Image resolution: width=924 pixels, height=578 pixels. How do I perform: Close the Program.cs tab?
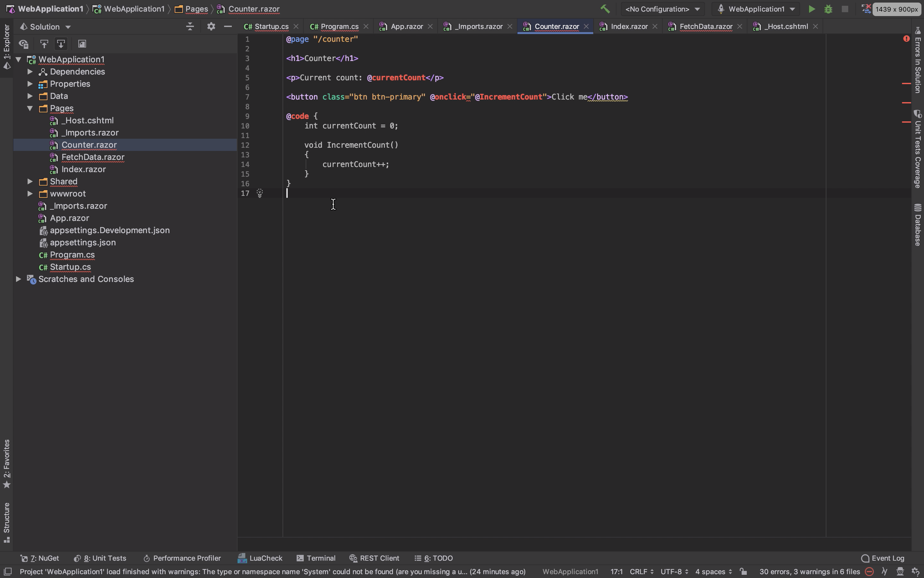366,26
